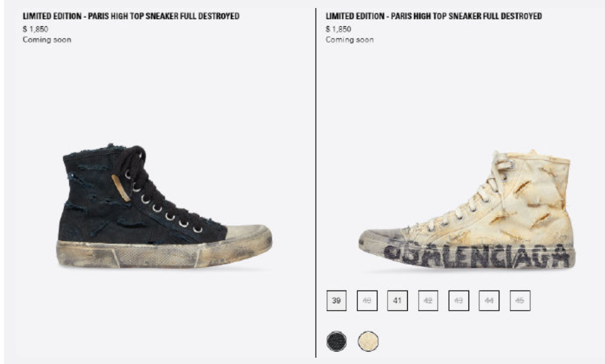Click Coming soon under the black sneaker listing

pos(47,40)
